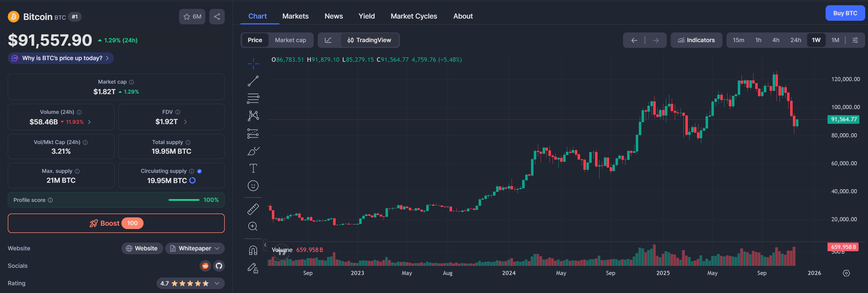Image resolution: width=868 pixels, height=293 pixels.
Task: Click the Market cap info icon
Action: [132, 82]
